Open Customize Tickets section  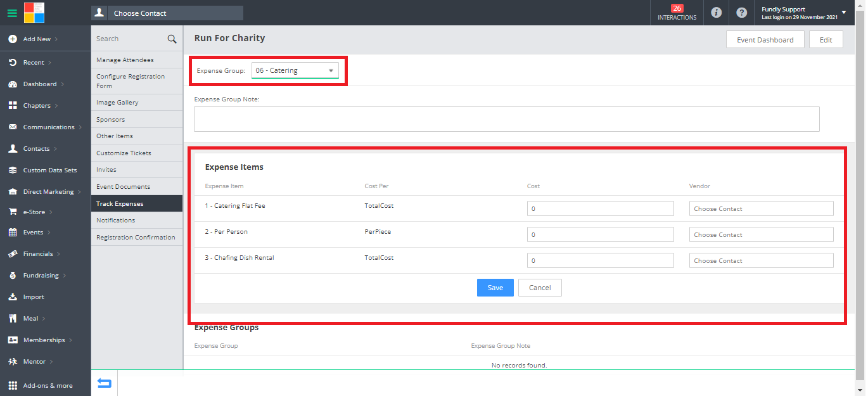[x=137, y=153]
